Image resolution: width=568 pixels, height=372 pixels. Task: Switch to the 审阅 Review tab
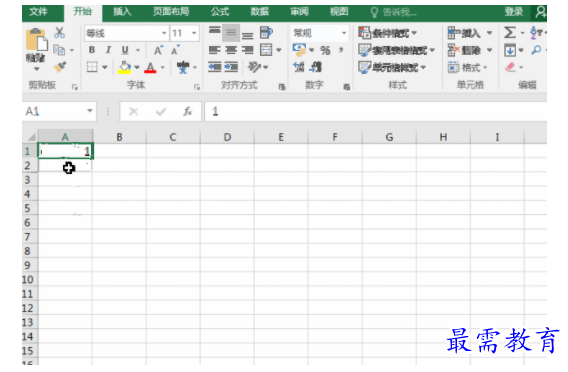299,12
